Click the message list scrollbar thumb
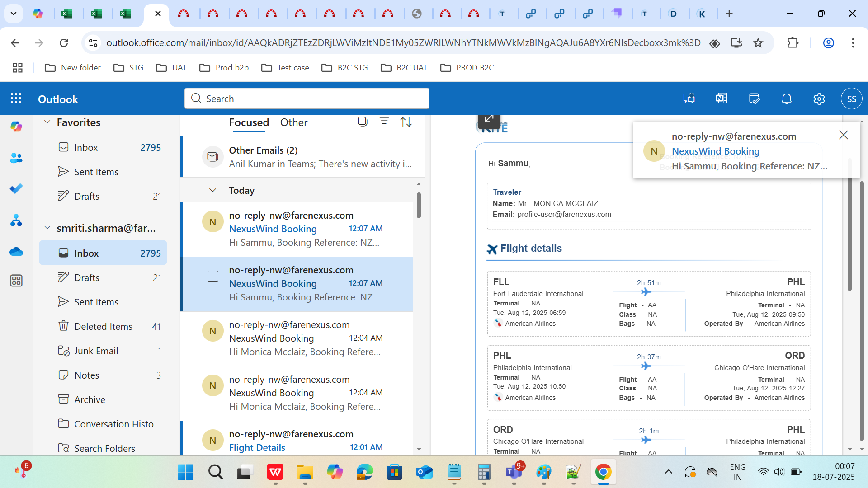This screenshot has width=868, height=488. tap(419, 206)
